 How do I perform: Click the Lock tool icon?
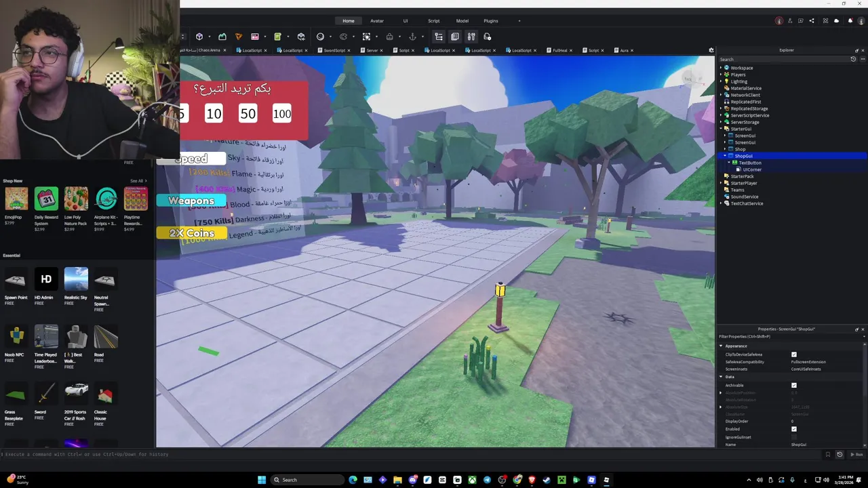(x=389, y=37)
